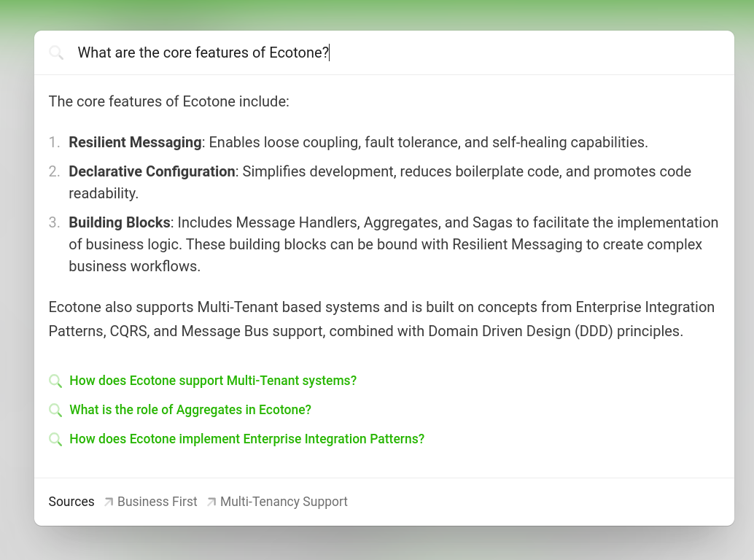Click the green backdrop above the search dialog
754x560 pixels.
click(x=377, y=13)
